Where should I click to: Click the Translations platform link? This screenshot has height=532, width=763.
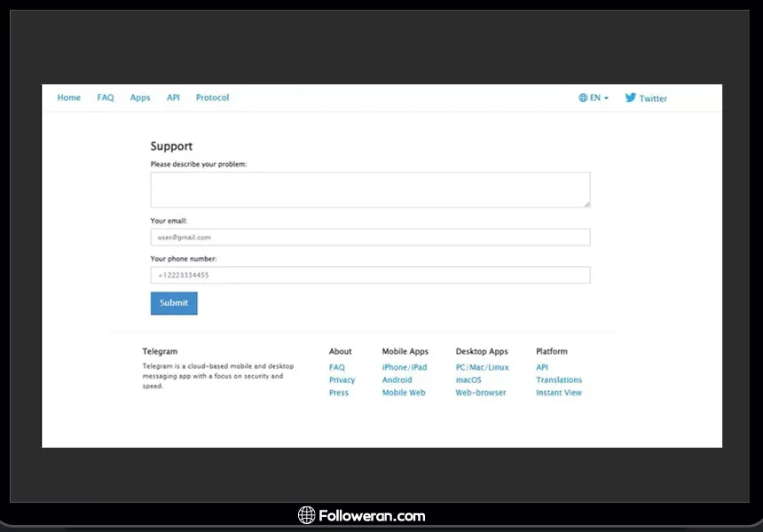point(559,380)
